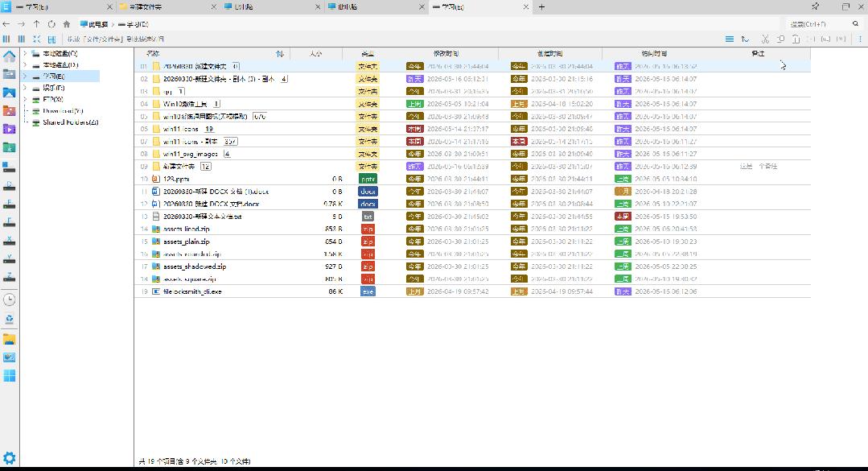Refresh the current folder view
Image resolution: width=868 pixels, height=471 pixels.
tap(51, 24)
